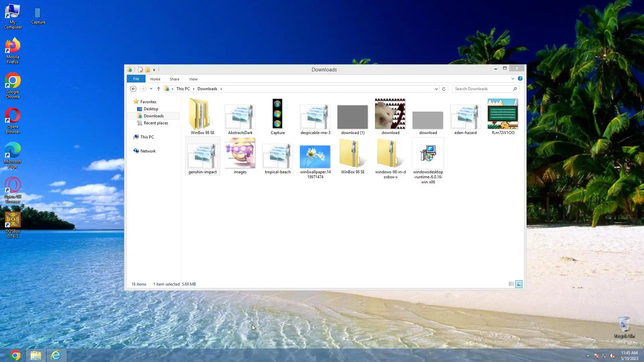
Task: Open Customize Quick Access Toolbar dropdown
Action: (x=154, y=70)
